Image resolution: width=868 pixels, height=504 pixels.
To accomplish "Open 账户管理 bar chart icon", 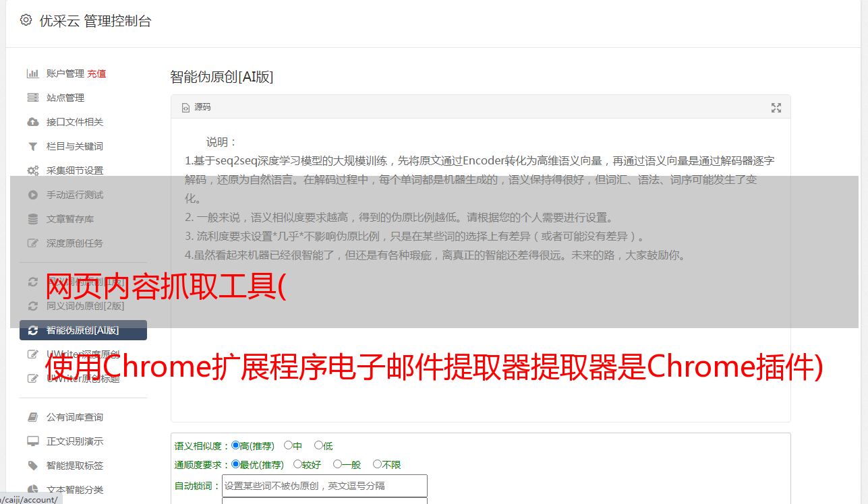I will pyautogui.click(x=32, y=73).
